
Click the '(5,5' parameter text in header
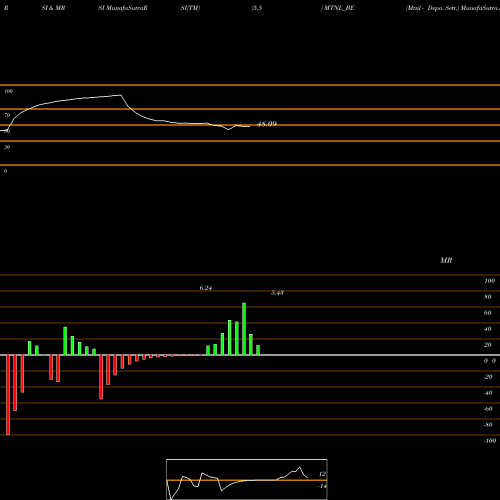click(x=257, y=8)
